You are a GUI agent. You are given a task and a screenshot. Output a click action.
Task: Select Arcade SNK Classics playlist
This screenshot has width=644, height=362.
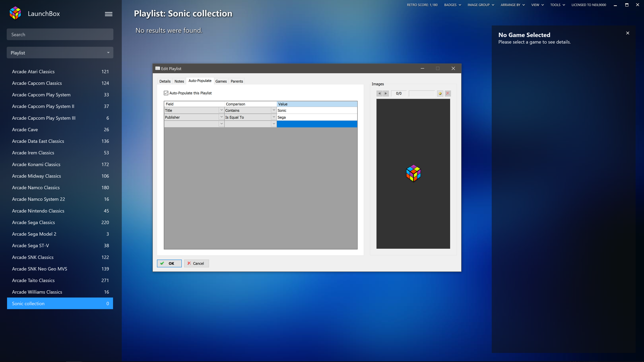[60, 257]
